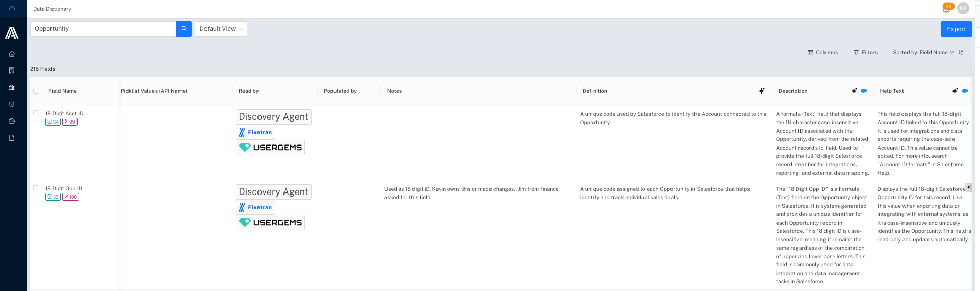
Task: Click the Help Text column header text
Action: coord(892,91)
